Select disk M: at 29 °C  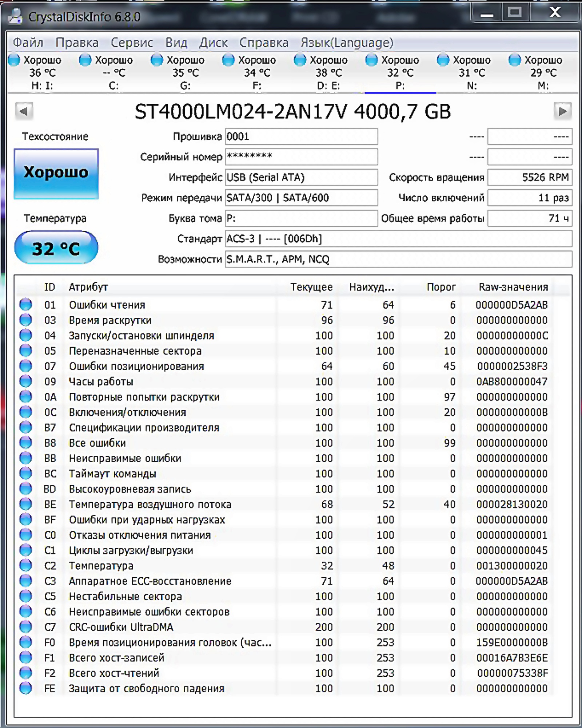point(543,72)
